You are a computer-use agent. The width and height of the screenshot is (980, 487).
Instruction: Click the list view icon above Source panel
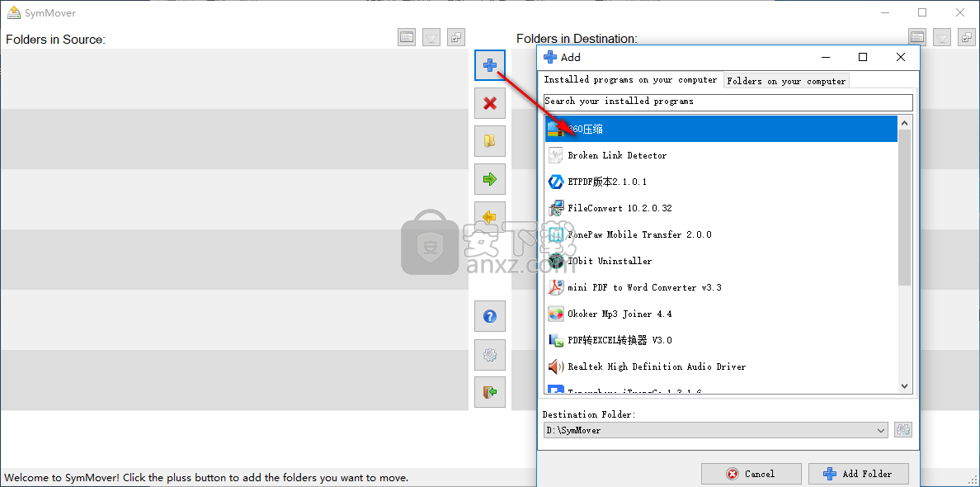tap(407, 37)
